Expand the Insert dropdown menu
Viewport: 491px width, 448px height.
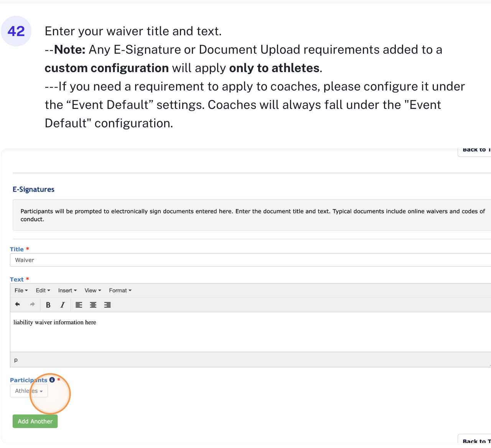(68, 290)
